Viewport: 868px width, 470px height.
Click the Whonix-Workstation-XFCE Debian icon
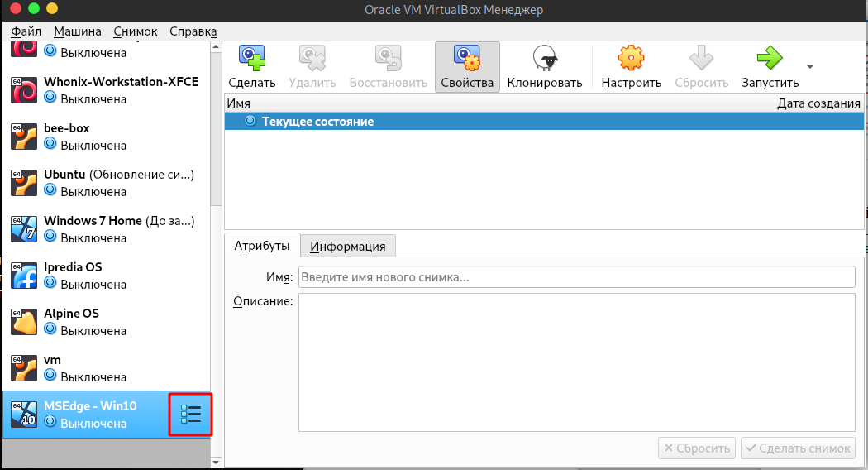point(24,90)
